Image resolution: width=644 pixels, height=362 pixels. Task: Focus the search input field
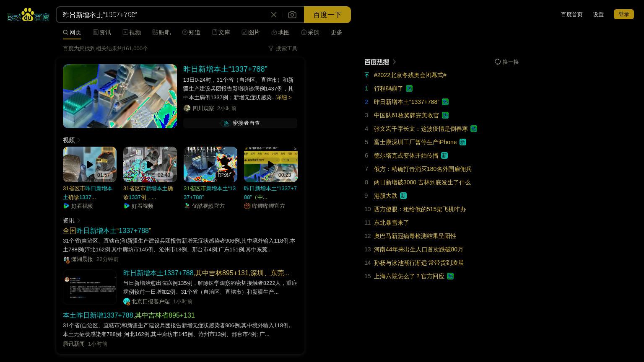click(164, 15)
